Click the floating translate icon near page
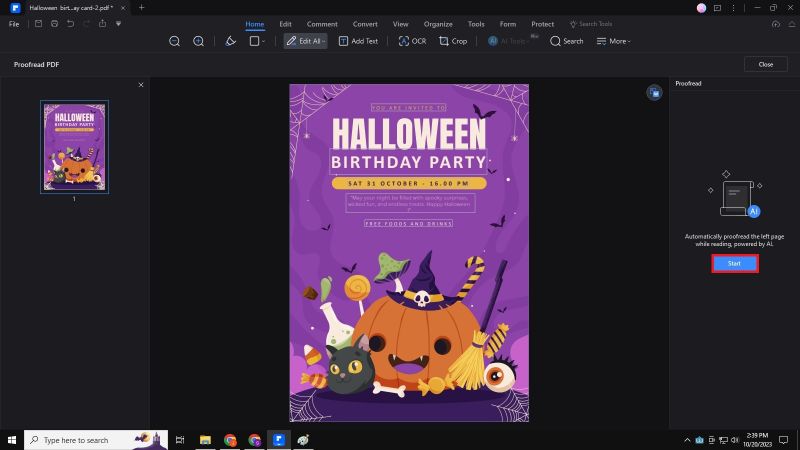 (x=654, y=92)
